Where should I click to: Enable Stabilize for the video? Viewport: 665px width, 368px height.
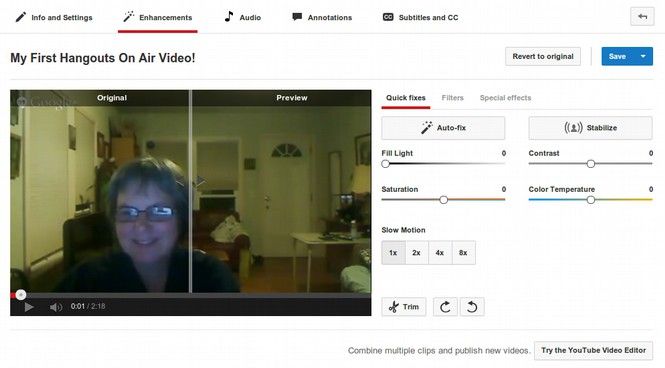[590, 128]
